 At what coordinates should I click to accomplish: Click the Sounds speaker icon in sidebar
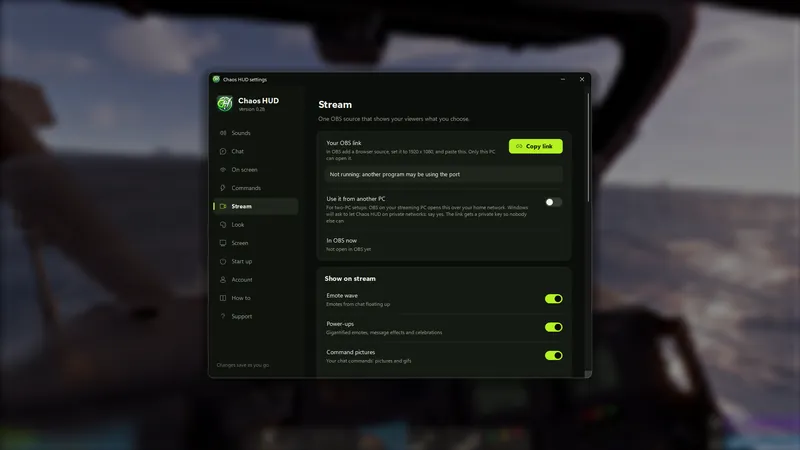click(223, 133)
